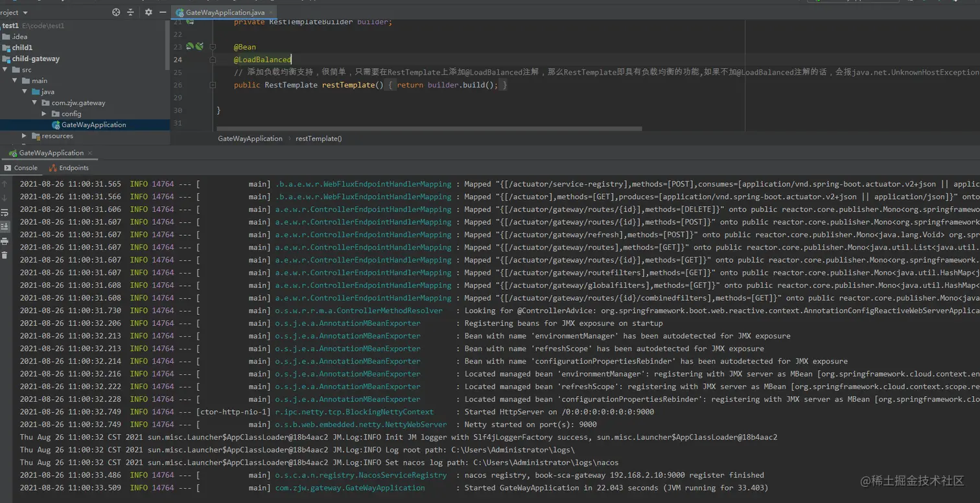980x503 pixels.
Task: Click o.s.c.a.n.registry.NacosServiceRegistry logger name
Action: (361, 475)
